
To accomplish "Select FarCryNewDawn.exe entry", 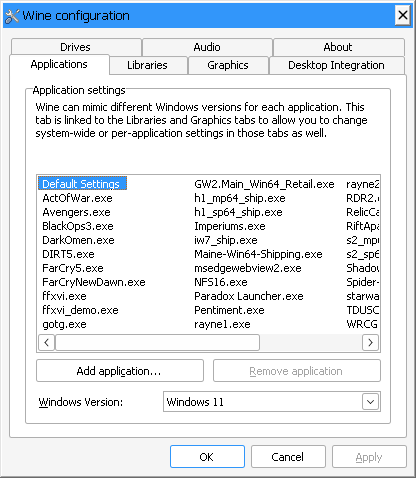I will [x=94, y=282].
